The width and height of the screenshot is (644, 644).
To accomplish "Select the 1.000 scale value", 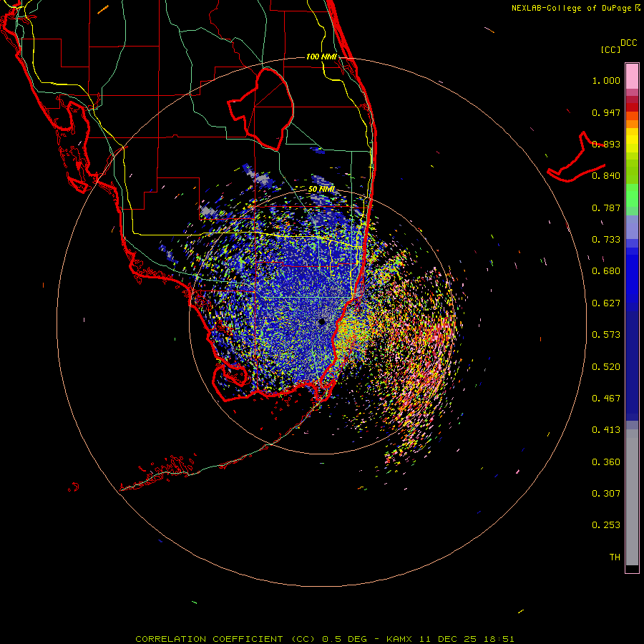I will pyautogui.click(x=606, y=80).
